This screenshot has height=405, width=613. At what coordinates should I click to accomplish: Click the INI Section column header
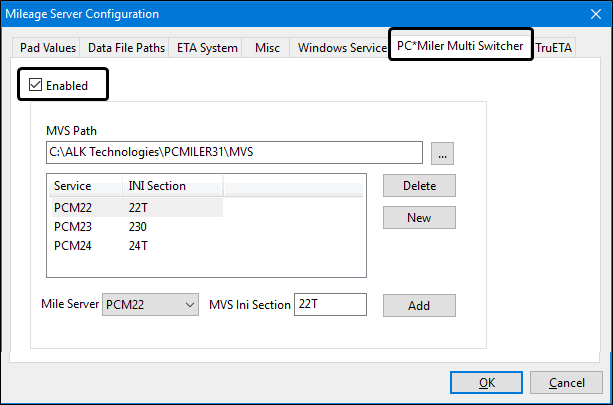tap(171, 186)
